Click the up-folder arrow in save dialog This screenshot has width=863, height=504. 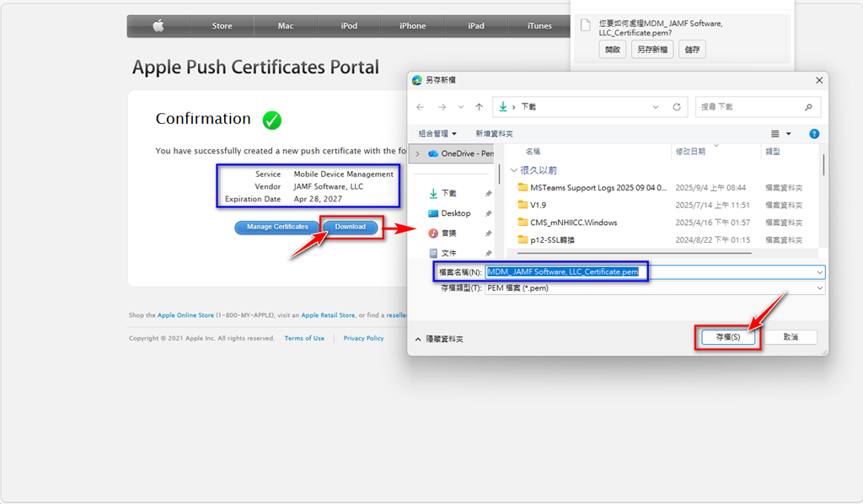[479, 107]
